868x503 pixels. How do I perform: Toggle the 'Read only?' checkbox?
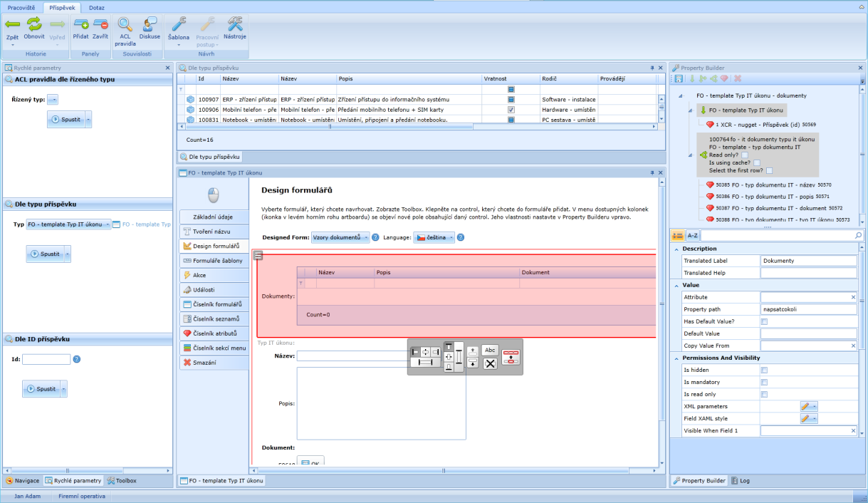click(745, 155)
